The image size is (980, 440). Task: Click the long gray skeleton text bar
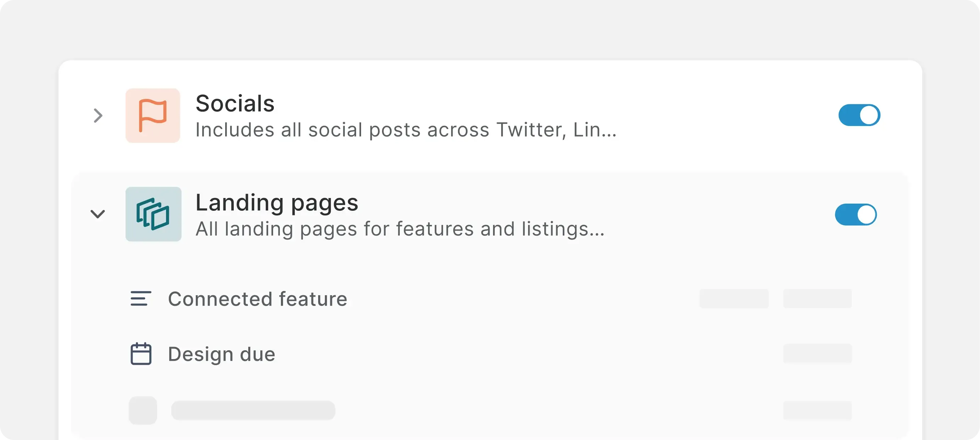tap(253, 410)
